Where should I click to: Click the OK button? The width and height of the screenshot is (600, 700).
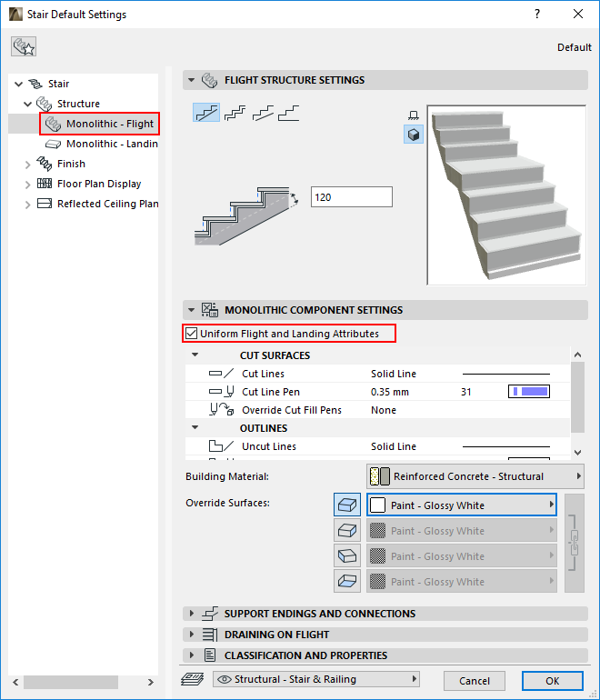point(552,680)
